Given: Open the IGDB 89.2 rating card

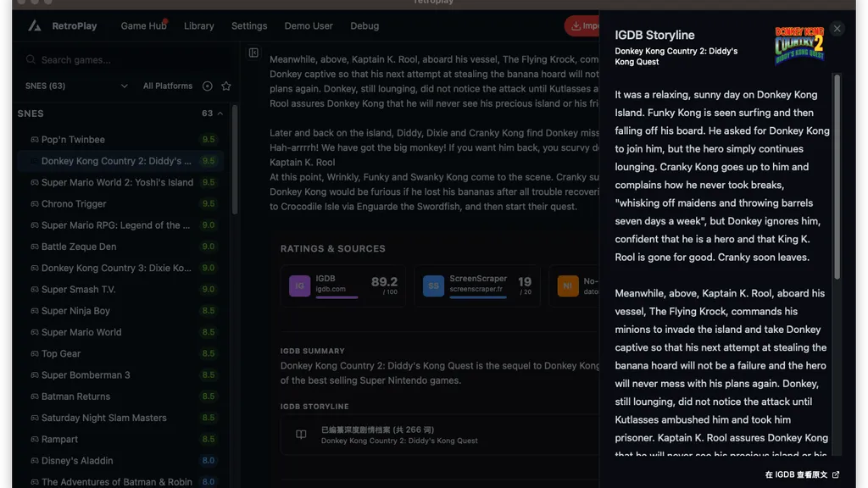Looking at the screenshot, I should pos(343,286).
